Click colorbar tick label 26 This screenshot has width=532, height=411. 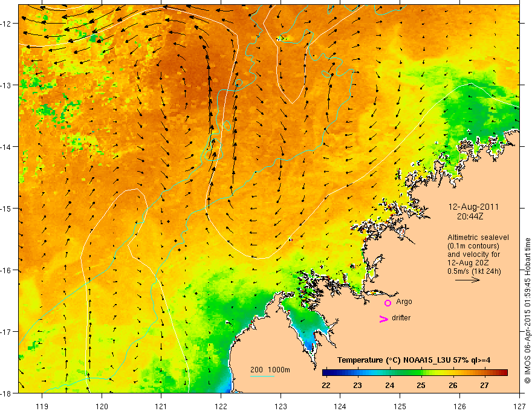[453, 385]
